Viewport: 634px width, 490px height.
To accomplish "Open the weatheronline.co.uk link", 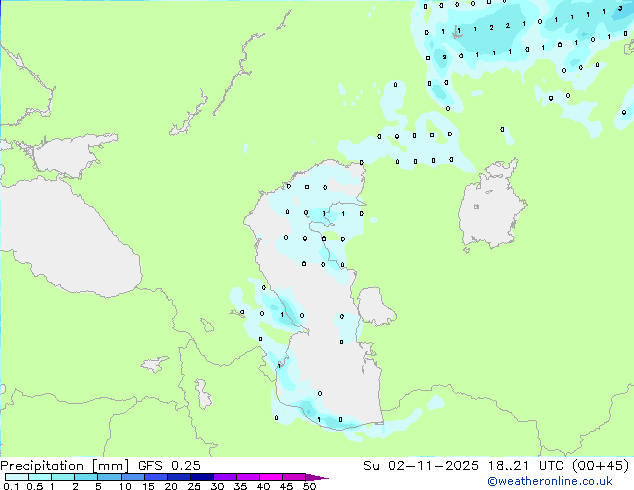I will click(550, 481).
